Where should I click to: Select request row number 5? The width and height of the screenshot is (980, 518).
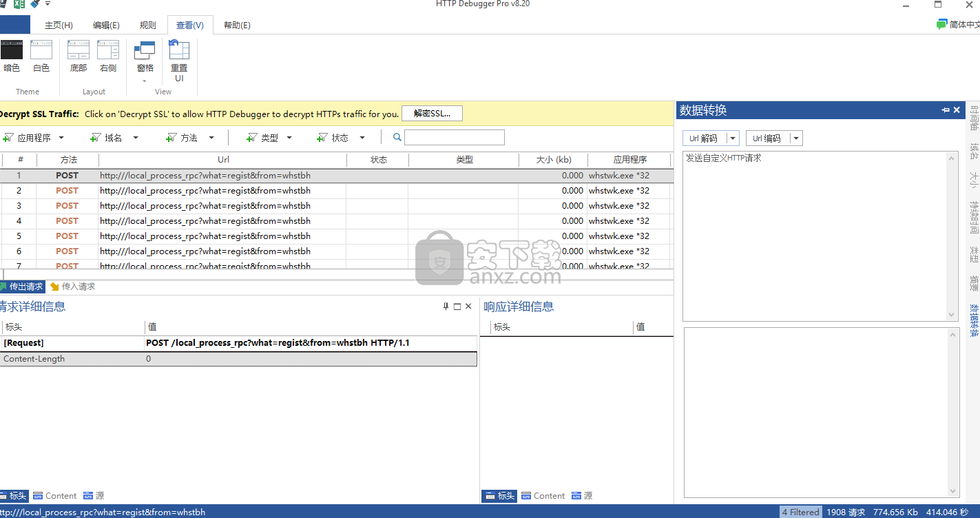(336, 236)
